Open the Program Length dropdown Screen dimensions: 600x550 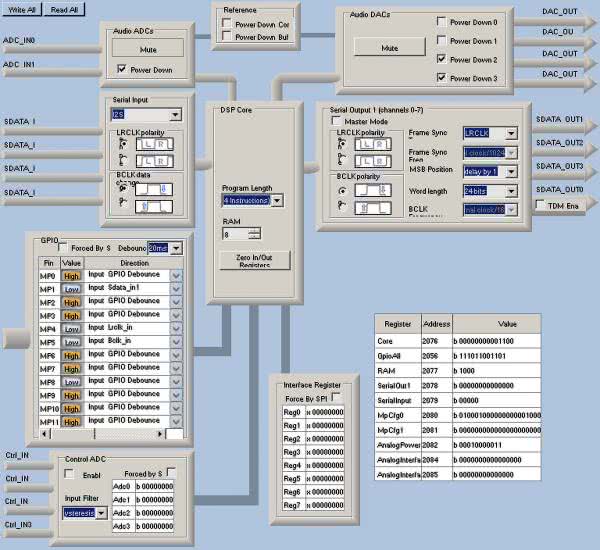coord(277,201)
